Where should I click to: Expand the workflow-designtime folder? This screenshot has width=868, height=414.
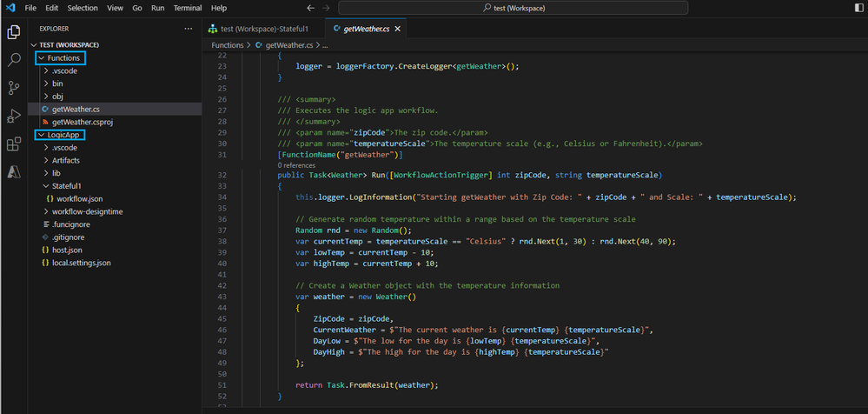[88, 211]
